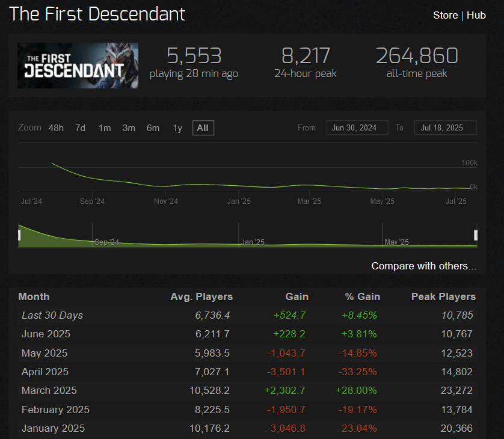Click gain value -3,501.1
The image size is (504, 439).
(286, 372)
